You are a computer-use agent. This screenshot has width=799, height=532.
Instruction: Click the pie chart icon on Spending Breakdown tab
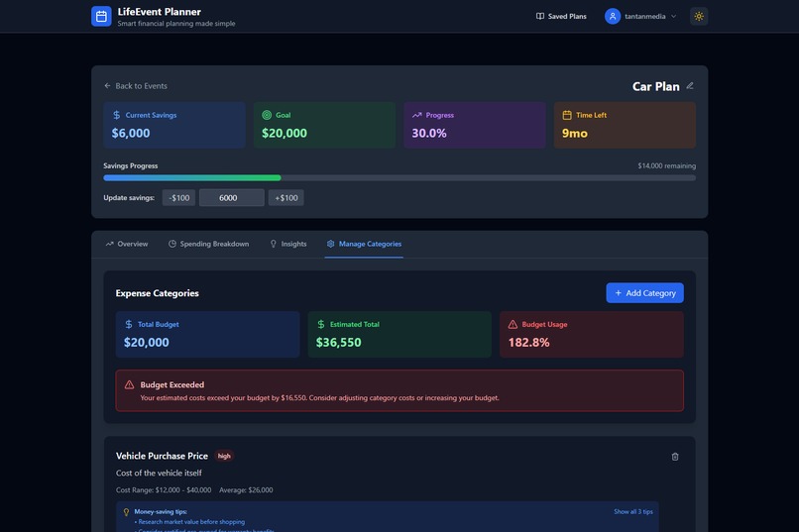[172, 244]
